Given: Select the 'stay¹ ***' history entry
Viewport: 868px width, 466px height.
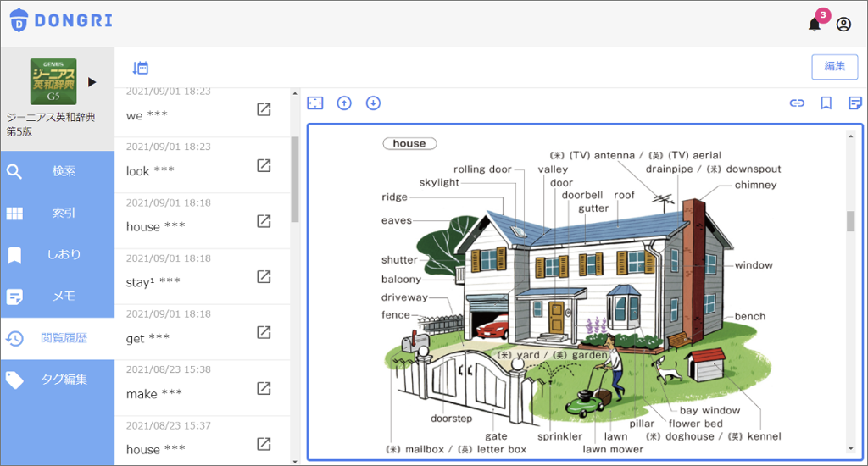Looking at the screenshot, I should (202, 277).
